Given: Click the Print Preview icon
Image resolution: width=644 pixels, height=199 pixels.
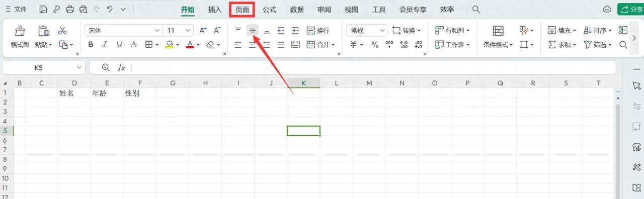Looking at the screenshot, I should [x=83, y=10].
